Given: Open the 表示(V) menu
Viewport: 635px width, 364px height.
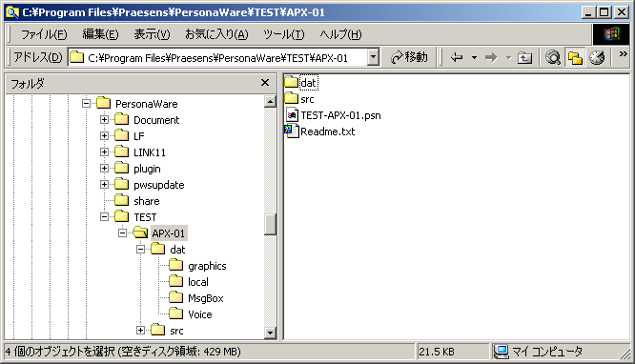Looking at the screenshot, I should coord(152,34).
